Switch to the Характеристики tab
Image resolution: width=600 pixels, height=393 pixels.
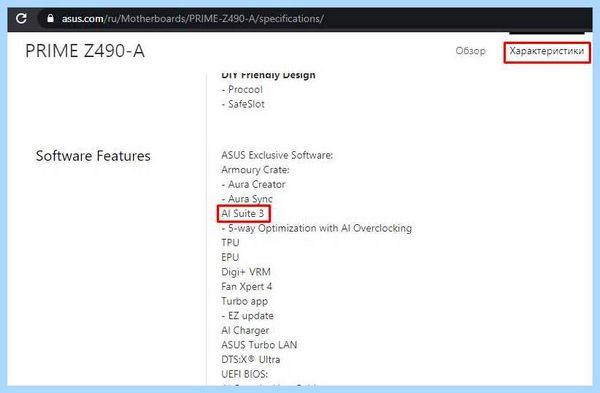(546, 51)
